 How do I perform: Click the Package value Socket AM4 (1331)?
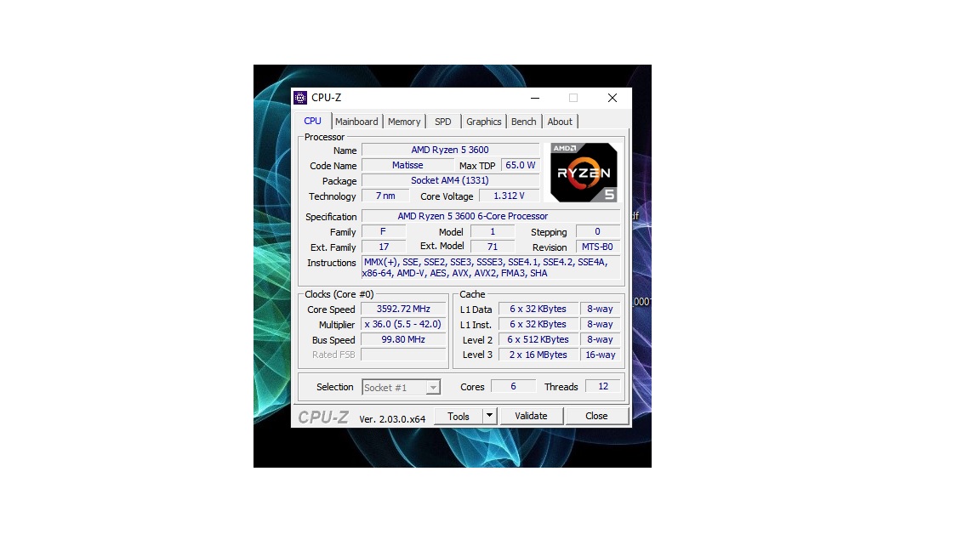[x=450, y=180]
